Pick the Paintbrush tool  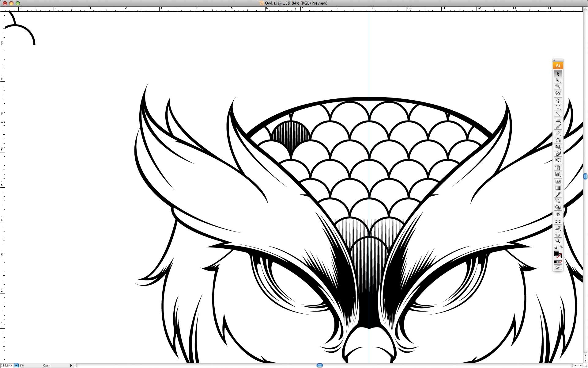558,127
